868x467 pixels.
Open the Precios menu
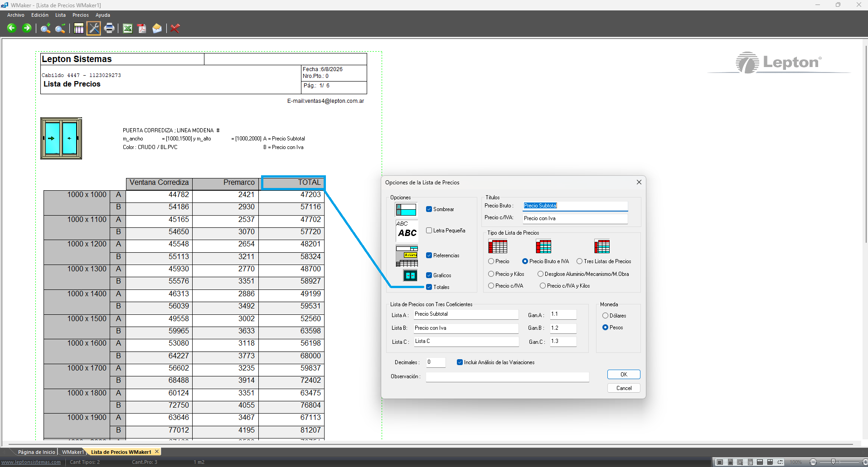81,15
